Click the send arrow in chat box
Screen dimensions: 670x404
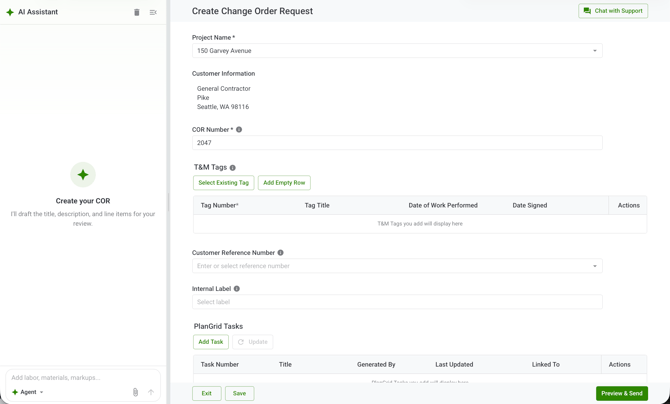point(151,392)
